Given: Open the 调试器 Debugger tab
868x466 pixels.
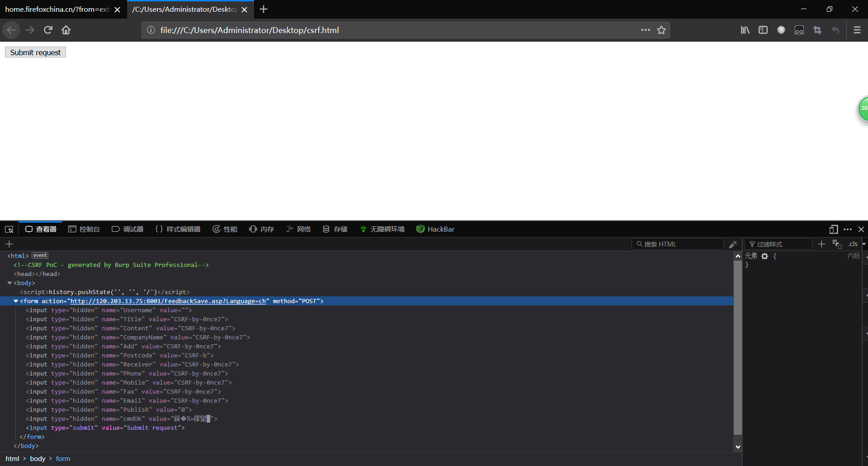Looking at the screenshot, I should [x=127, y=229].
